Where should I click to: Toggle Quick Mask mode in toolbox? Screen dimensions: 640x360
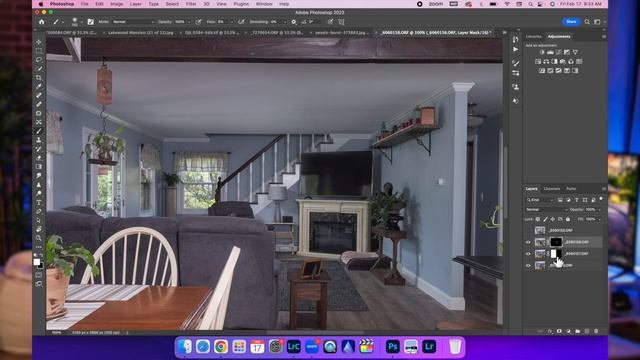click(x=39, y=275)
